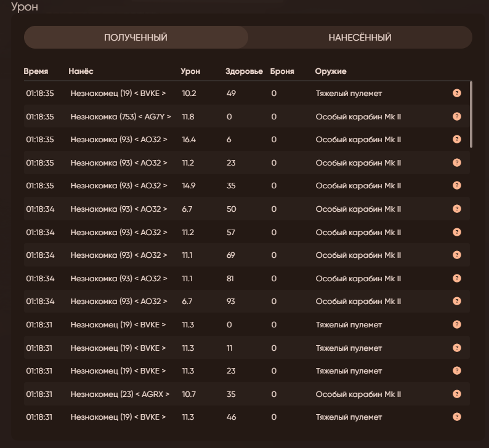Click Особый карабин Mk II in AGRX row
This screenshot has width=489, height=448.
pos(358,394)
